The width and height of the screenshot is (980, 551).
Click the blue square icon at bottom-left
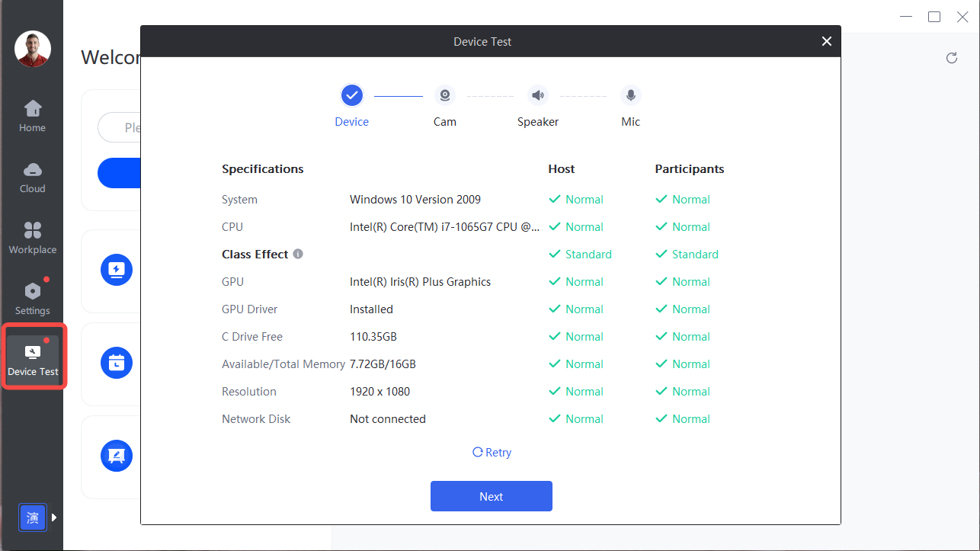pos(33,518)
